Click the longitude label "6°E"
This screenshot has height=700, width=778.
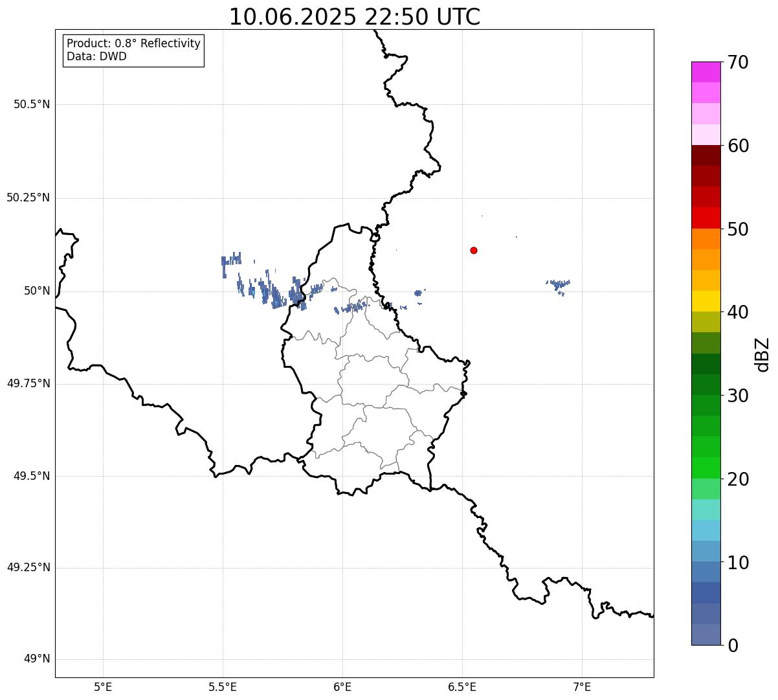click(x=342, y=686)
